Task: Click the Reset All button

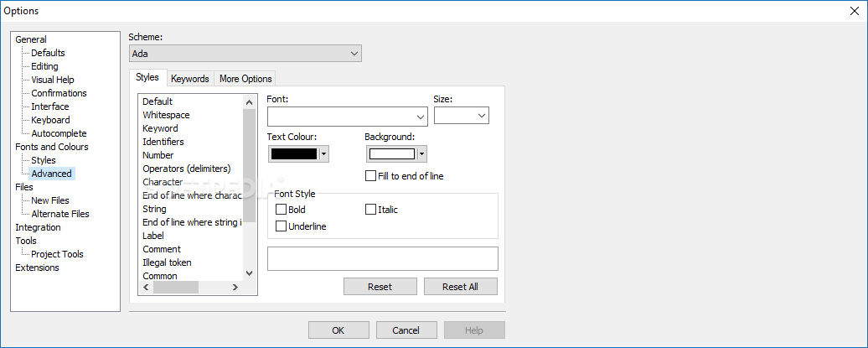Action: (x=460, y=287)
